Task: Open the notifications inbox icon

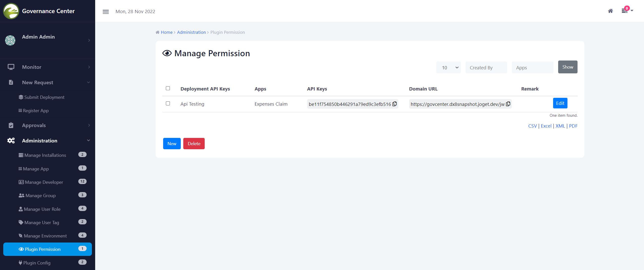Action: [x=625, y=11]
